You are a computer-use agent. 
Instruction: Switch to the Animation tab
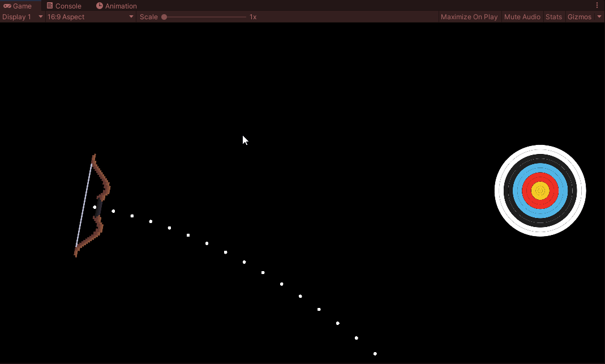point(117,6)
